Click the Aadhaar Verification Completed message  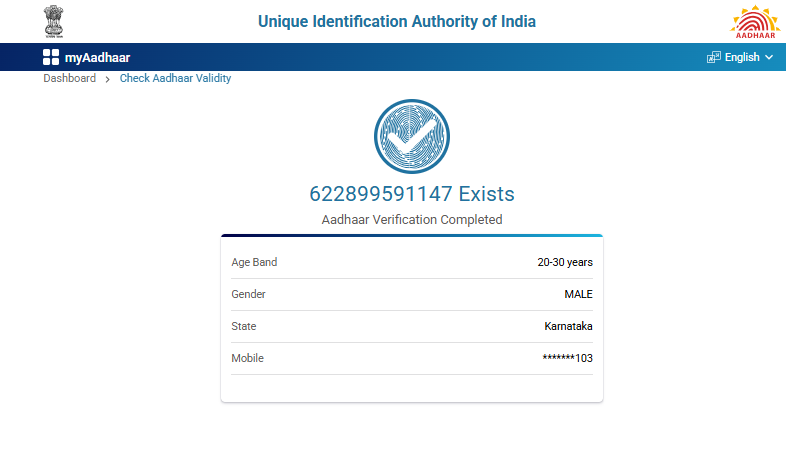[411, 219]
